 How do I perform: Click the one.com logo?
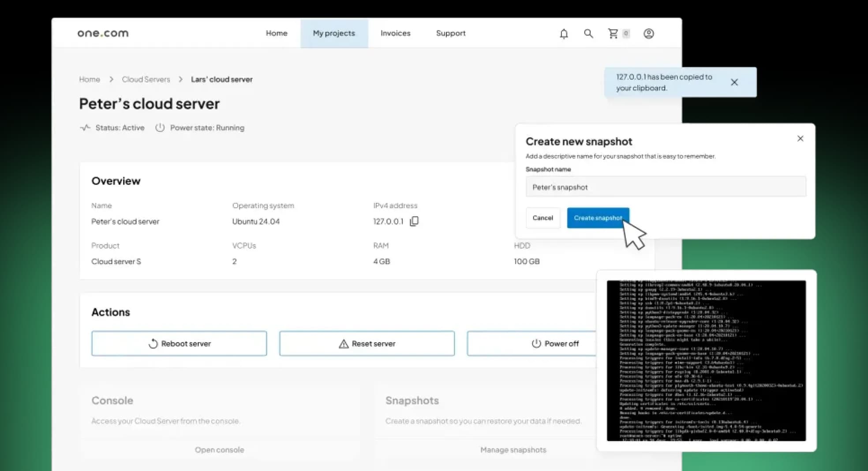(103, 33)
